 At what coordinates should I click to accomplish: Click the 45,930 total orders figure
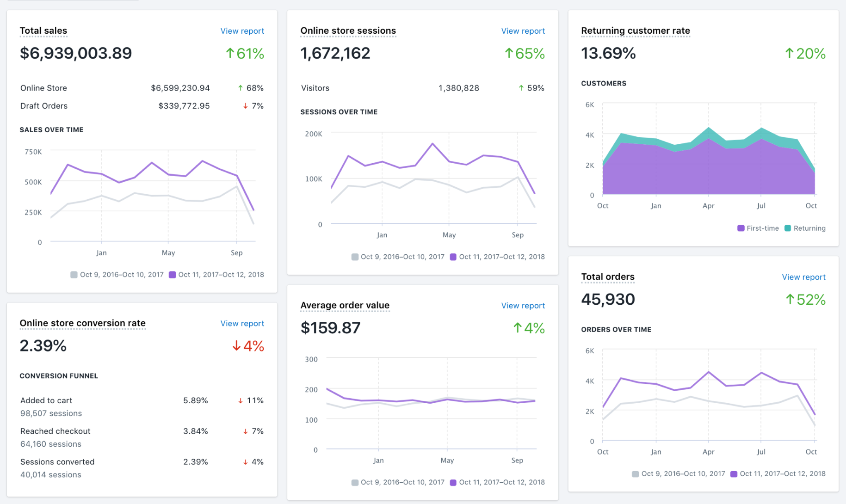tap(608, 300)
